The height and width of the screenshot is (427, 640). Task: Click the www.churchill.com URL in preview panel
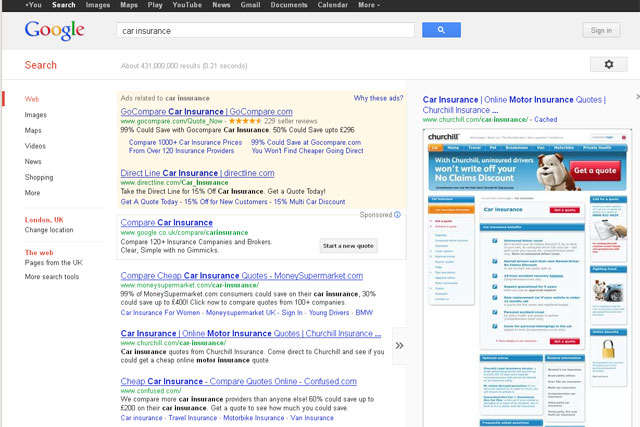(x=475, y=119)
